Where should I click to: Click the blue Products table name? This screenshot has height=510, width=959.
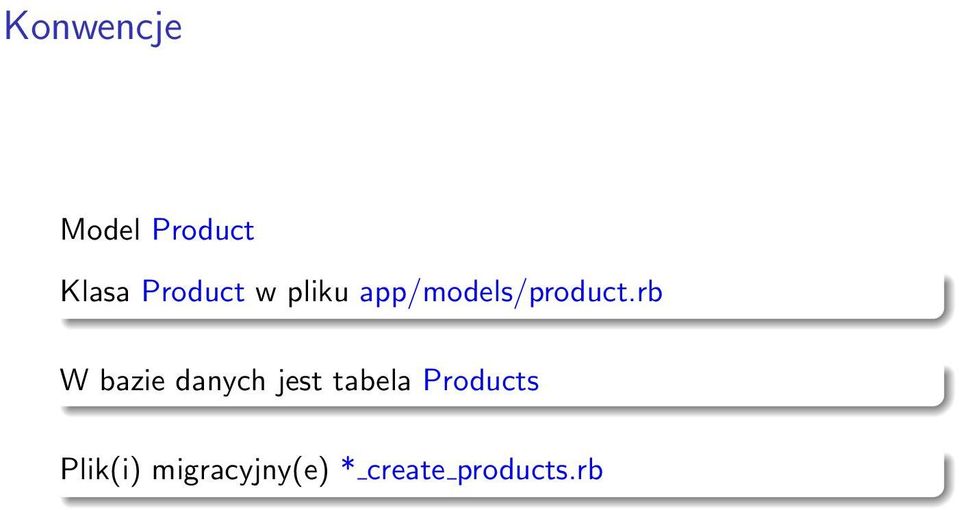[x=481, y=380]
